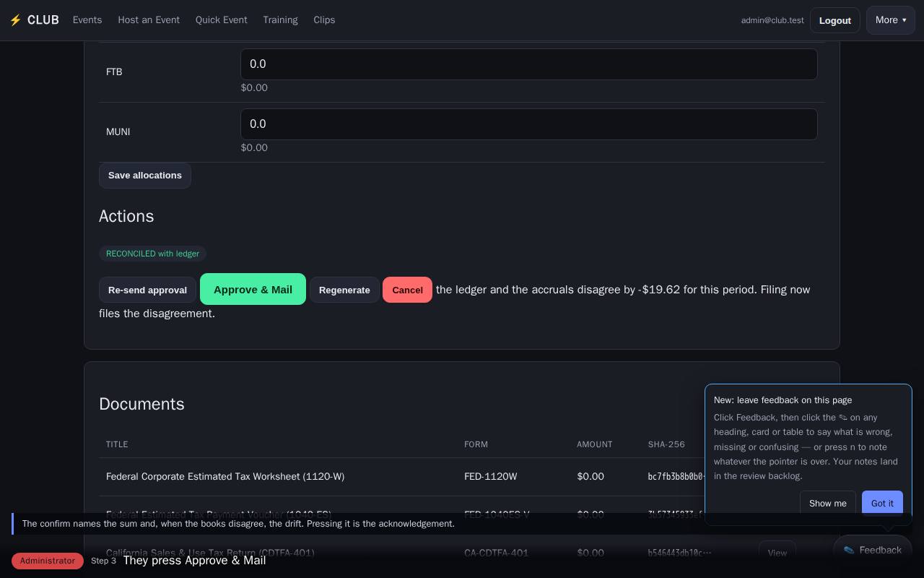Click the lightning bolt CLUB logo
Screen dimensions: 924x578
click(x=34, y=20)
